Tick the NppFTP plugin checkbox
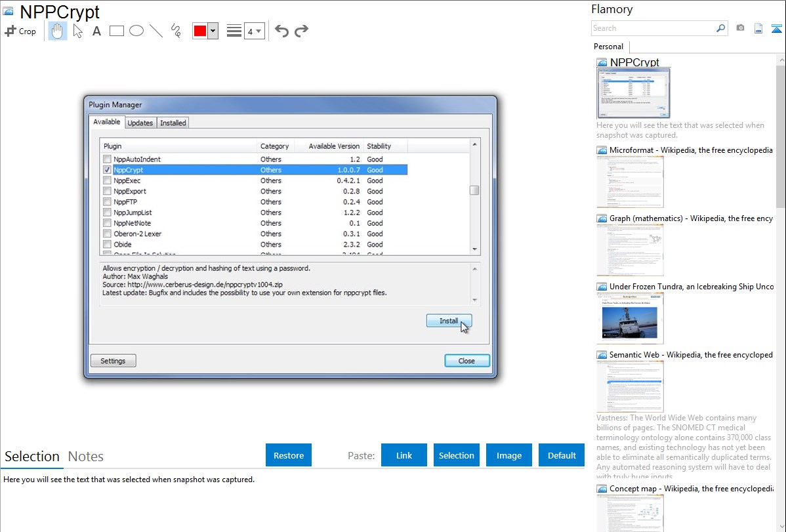Viewport: 786px width, 532px height. tap(107, 202)
